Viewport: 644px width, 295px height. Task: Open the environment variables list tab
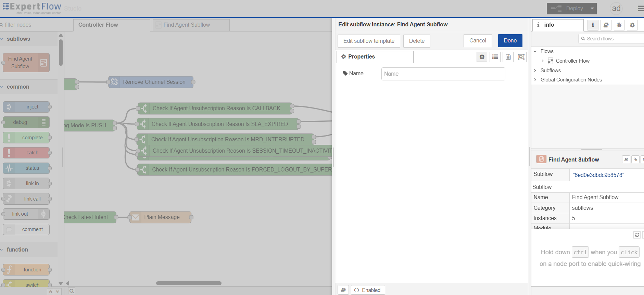[495, 57]
